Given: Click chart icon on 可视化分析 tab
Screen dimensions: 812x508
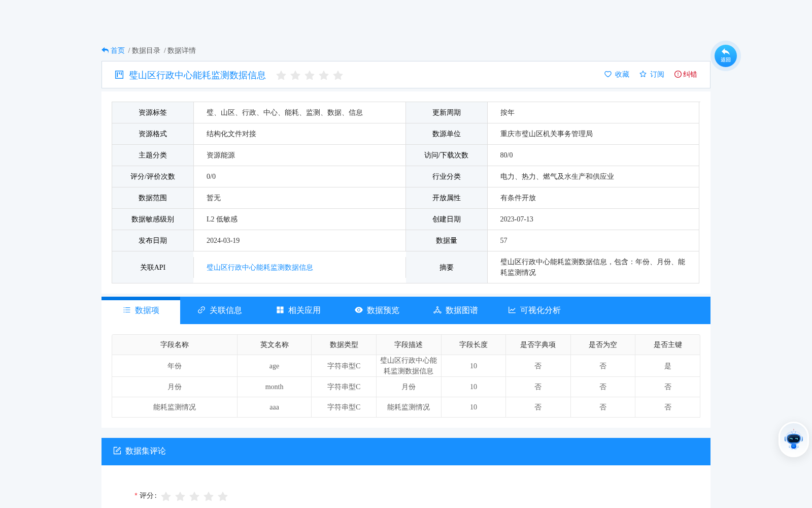Looking at the screenshot, I should [x=512, y=310].
